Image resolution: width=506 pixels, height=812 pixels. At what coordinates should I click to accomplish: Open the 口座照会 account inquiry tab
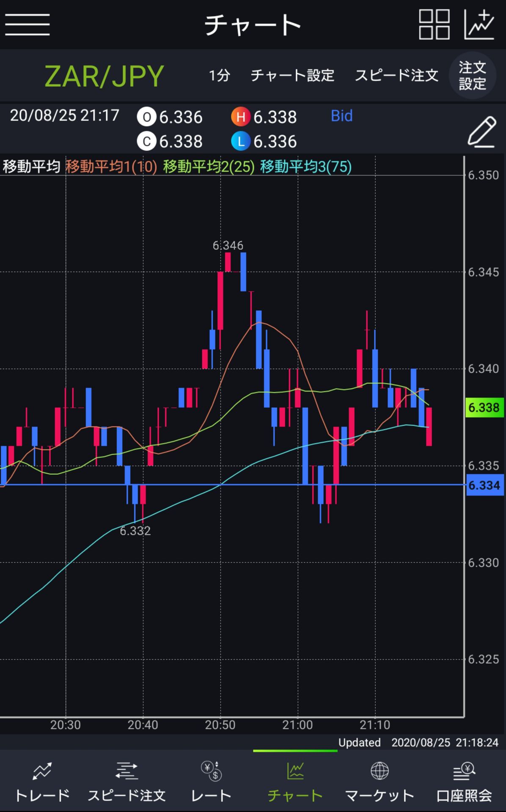tap(464, 782)
